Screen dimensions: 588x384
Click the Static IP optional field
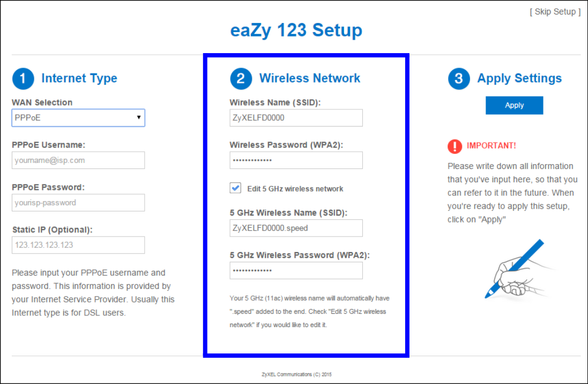point(78,245)
